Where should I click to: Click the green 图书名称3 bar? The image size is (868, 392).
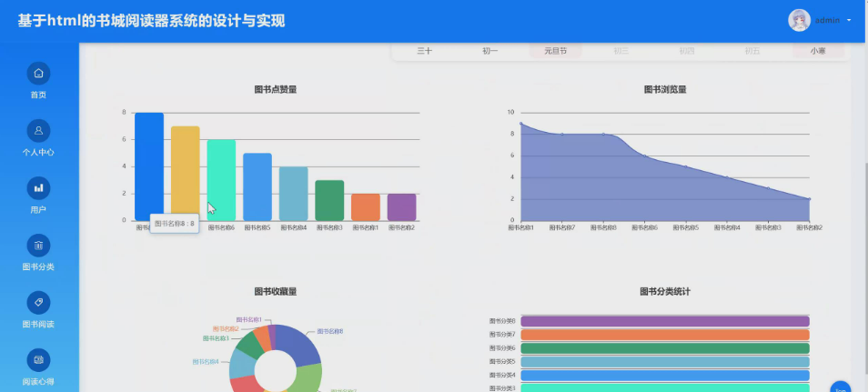pyautogui.click(x=329, y=200)
